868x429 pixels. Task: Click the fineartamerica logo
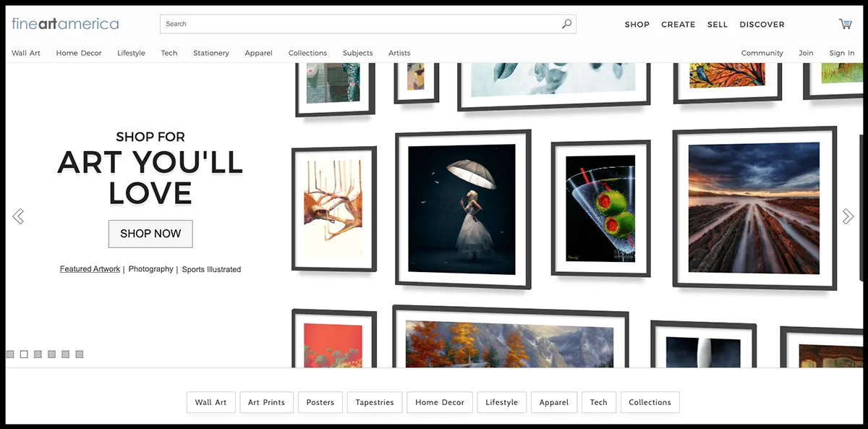[65, 24]
